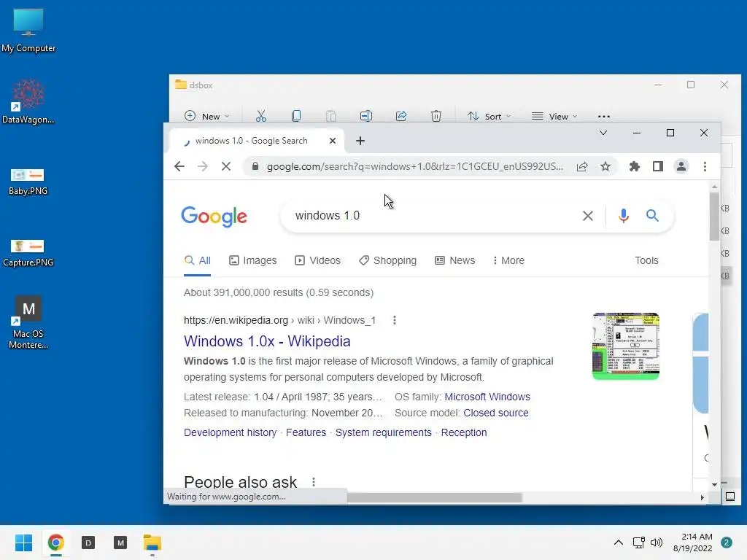The width and height of the screenshot is (747, 560).
Task: Open Features sitelink
Action: [306, 432]
